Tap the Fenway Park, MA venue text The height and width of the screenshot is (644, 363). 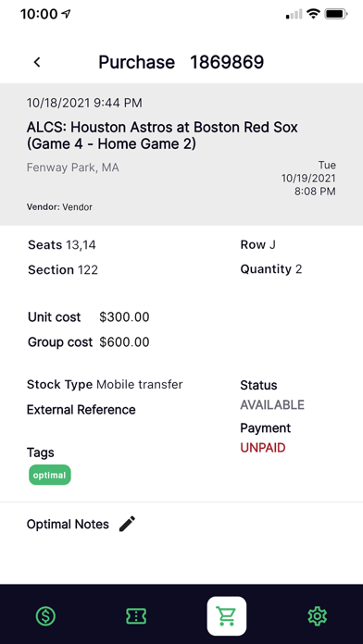pos(73,167)
